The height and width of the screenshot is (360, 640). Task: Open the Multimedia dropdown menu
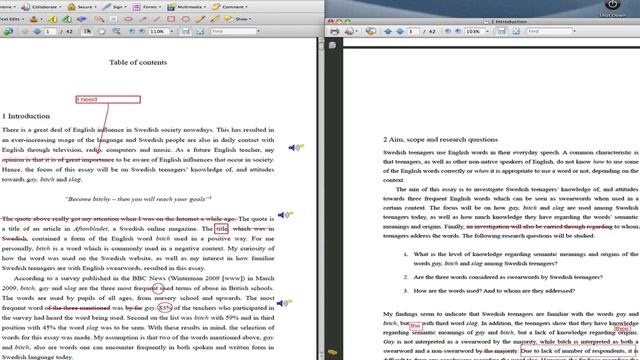(187, 7)
